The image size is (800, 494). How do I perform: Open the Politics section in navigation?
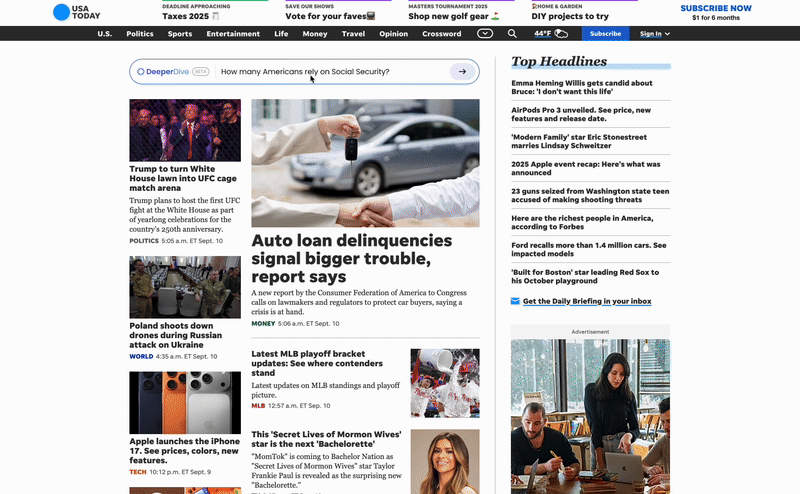140,34
